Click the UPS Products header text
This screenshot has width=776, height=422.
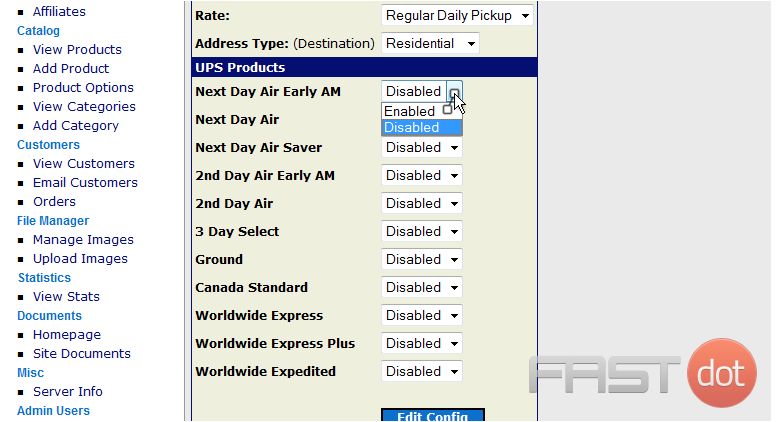pos(240,67)
